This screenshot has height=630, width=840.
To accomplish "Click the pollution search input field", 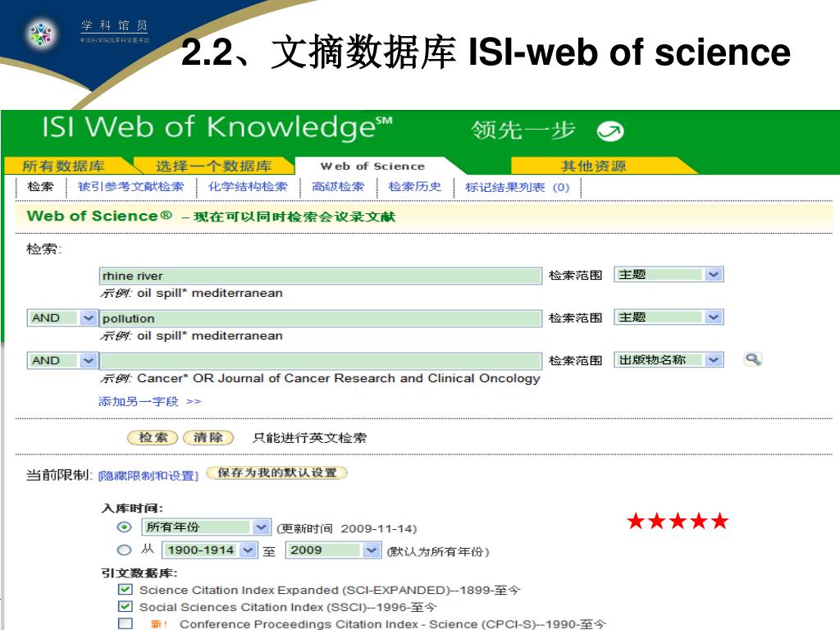I will tap(321, 318).
